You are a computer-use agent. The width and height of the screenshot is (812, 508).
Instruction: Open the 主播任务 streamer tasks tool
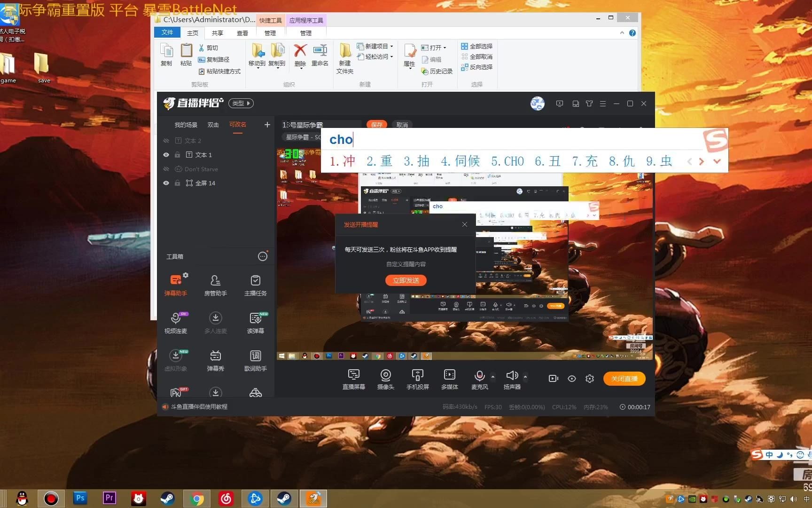(256, 285)
